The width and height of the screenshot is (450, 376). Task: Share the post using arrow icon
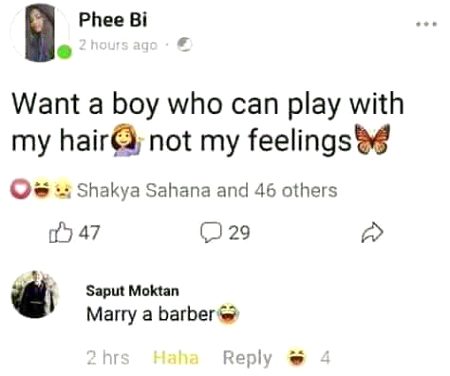[372, 232]
